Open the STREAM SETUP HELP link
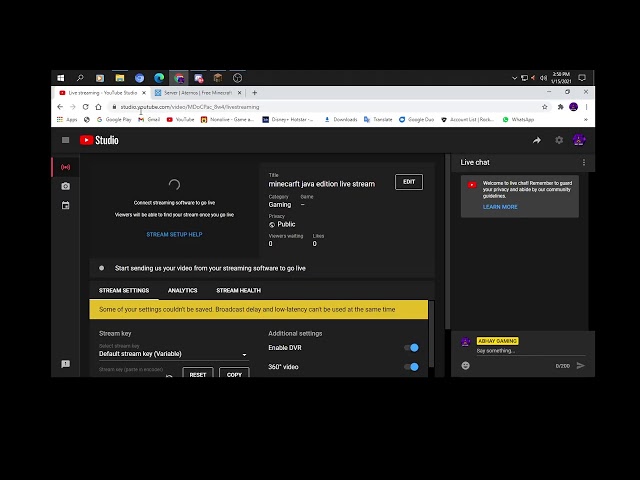Image resolution: width=640 pixels, height=480 pixels. 174,235
